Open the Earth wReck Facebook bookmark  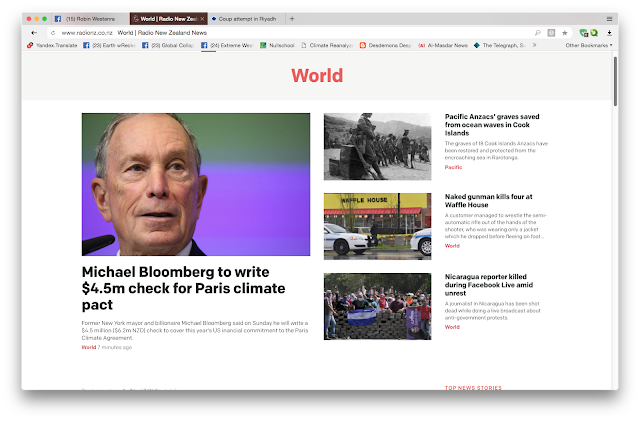point(109,45)
